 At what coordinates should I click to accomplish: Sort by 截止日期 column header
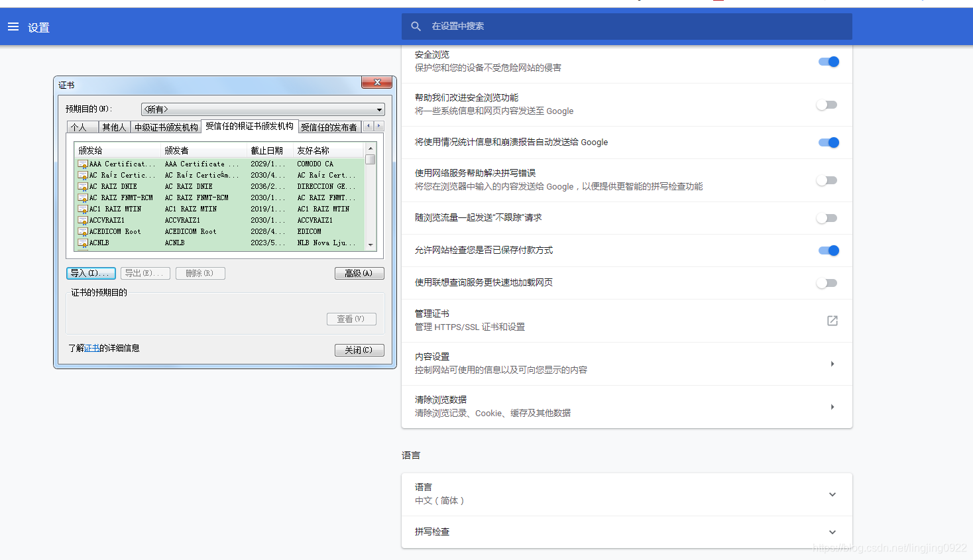(270, 150)
